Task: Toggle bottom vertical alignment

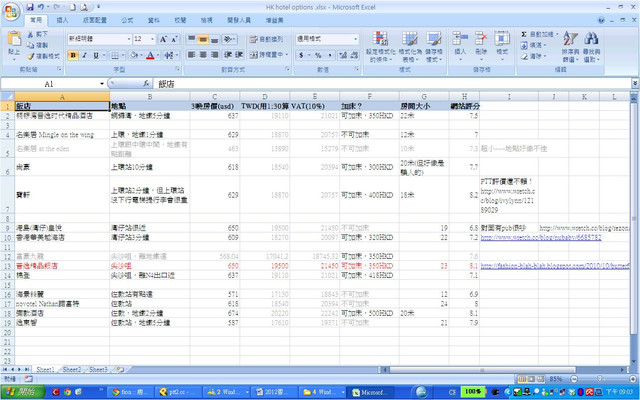Action: (215, 39)
